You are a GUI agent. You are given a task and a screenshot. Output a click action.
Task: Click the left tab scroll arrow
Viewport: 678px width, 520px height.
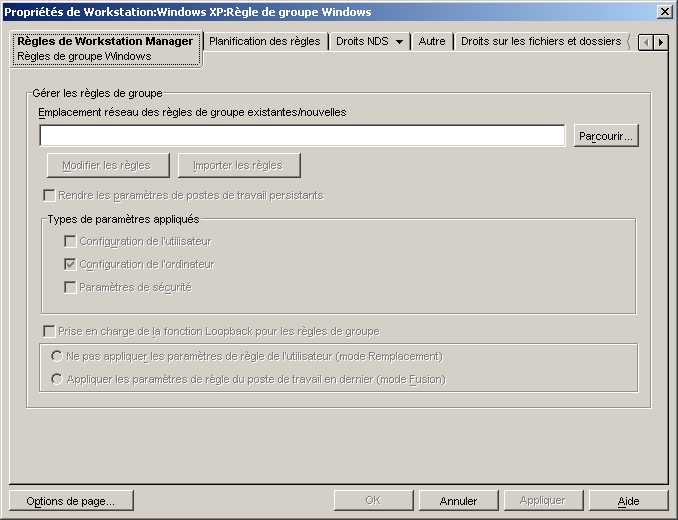pos(646,42)
